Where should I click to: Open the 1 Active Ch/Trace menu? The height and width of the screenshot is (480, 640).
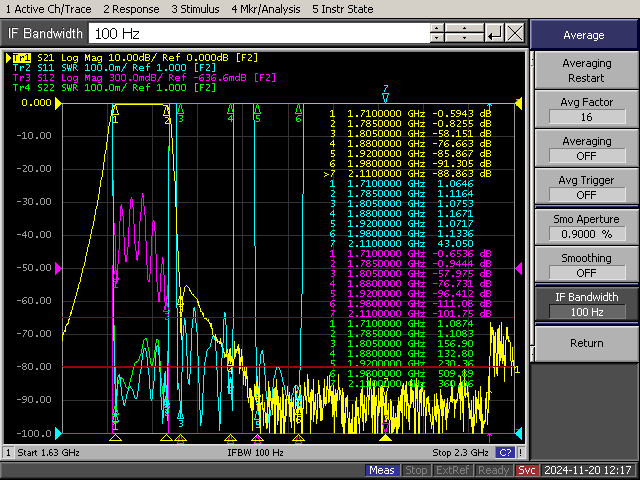[46, 9]
